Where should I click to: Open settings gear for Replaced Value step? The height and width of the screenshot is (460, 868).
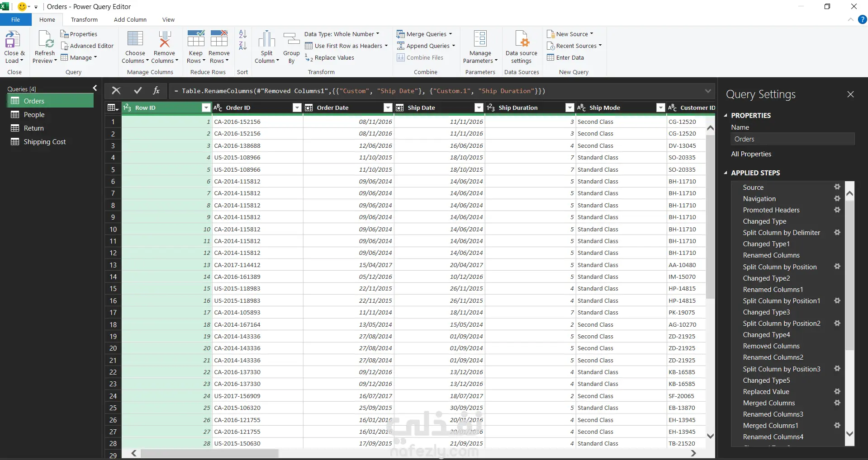click(837, 391)
